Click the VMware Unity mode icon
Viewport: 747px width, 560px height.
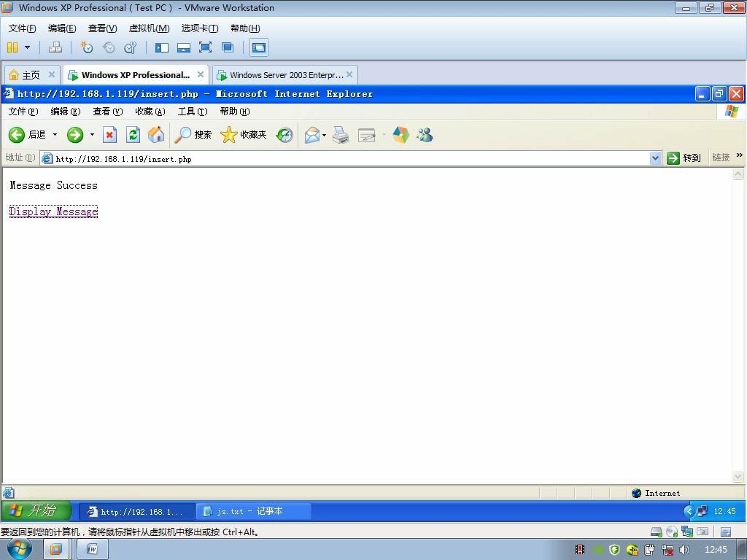pos(228,47)
